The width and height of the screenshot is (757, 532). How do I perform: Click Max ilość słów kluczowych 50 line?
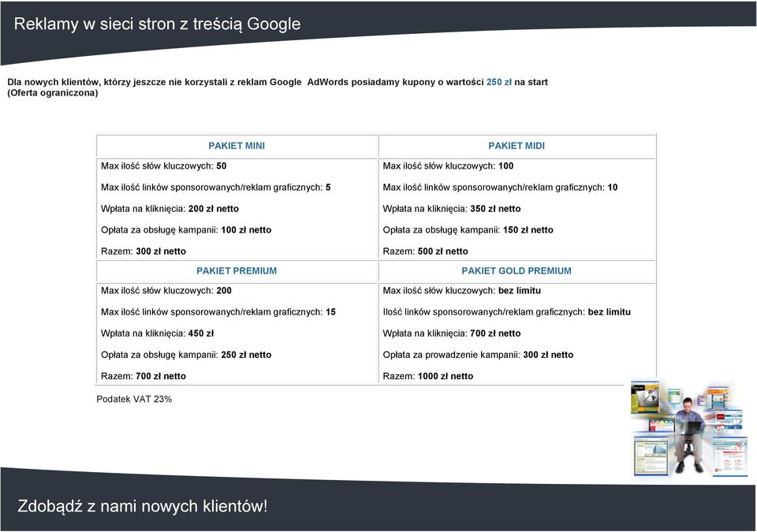(x=164, y=166)
